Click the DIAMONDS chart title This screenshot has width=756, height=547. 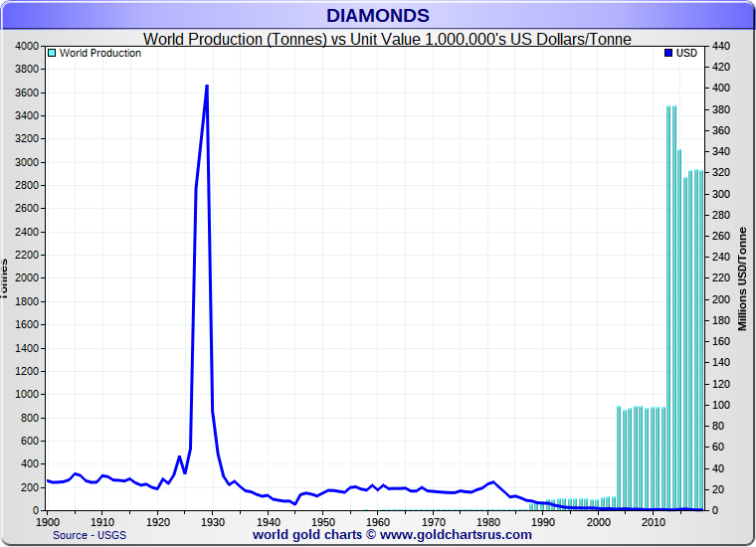pos(378,16)
